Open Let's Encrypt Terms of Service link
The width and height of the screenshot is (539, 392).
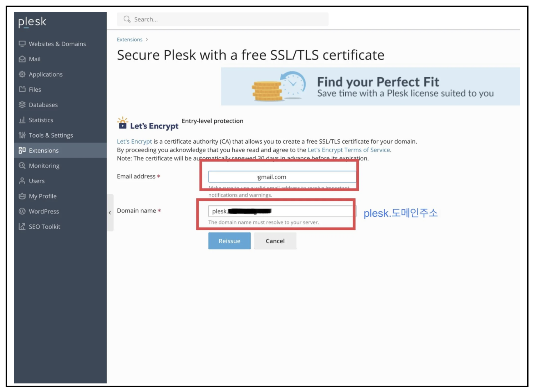(x=349, y=150)
